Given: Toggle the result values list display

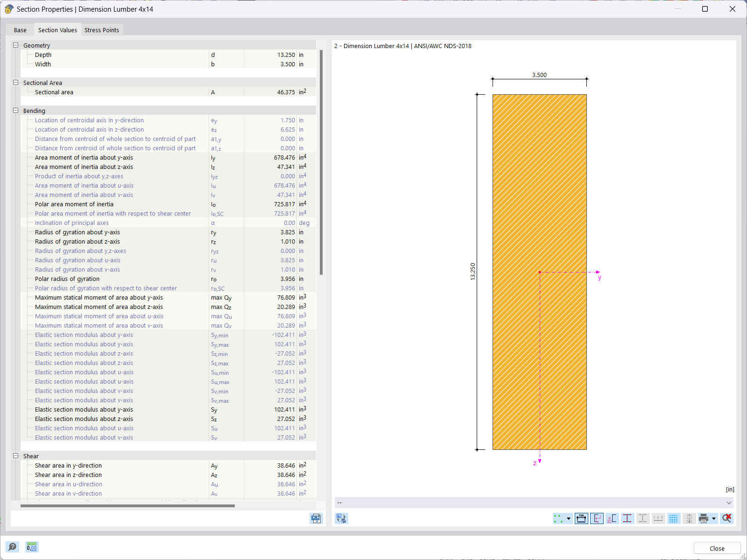Looking at the screenshot, I should (690, 518).
